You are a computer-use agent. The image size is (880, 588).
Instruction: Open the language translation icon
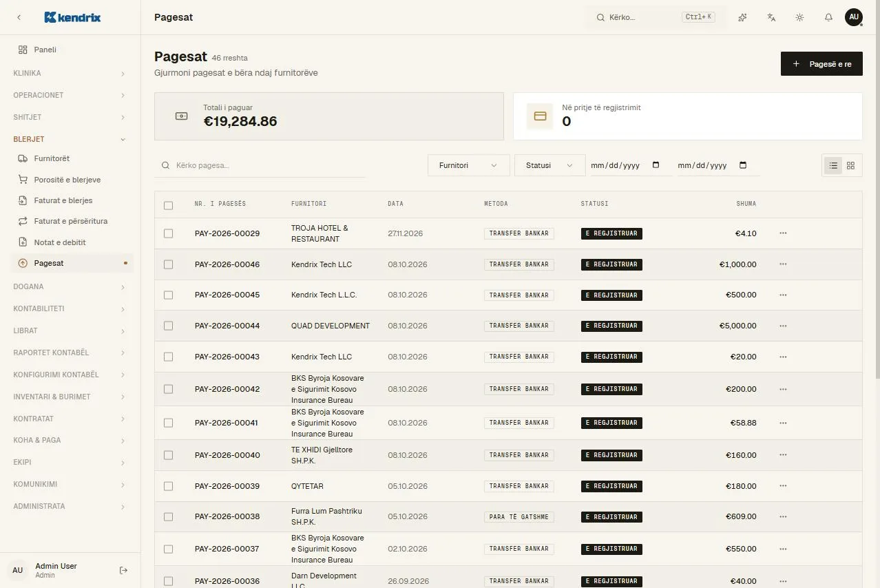(771, 17)
